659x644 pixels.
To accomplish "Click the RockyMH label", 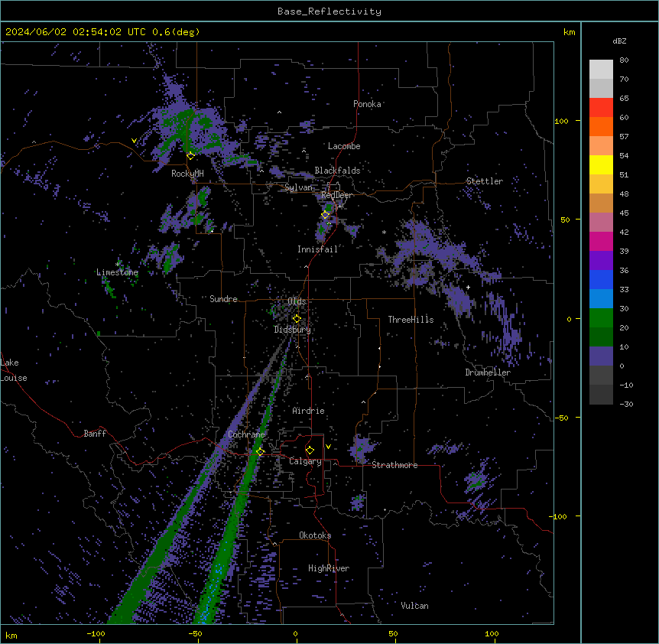I will point(187,174).
